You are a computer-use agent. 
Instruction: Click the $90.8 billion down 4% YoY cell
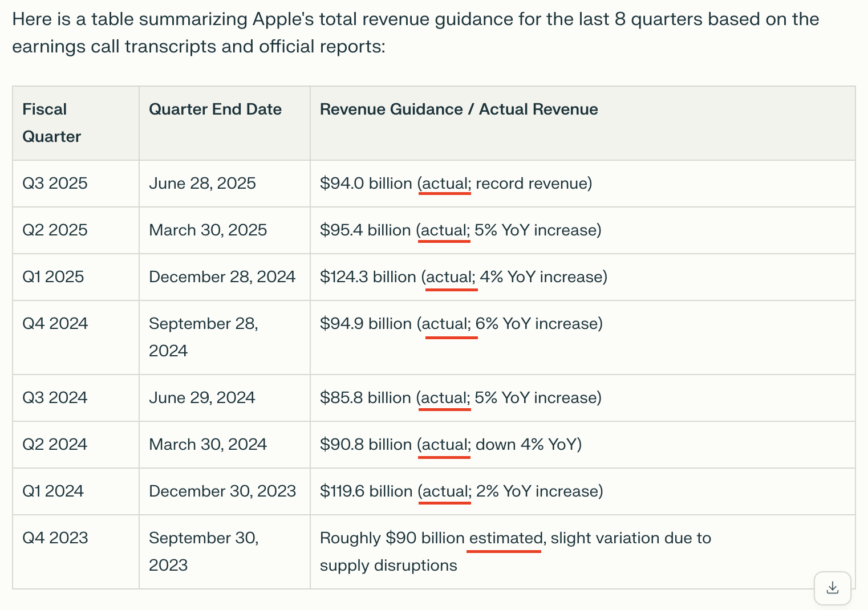point(451,445)
